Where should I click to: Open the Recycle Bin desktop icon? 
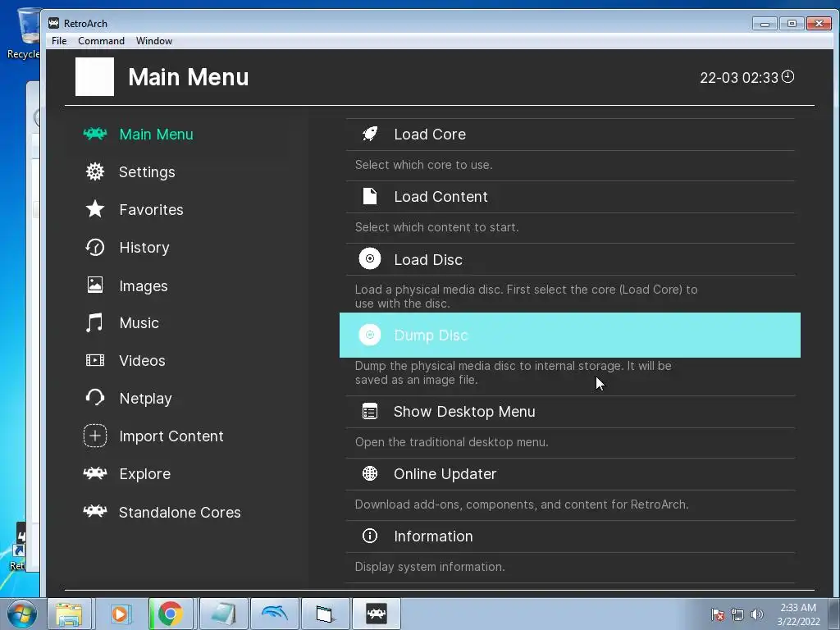coord(25,33)
